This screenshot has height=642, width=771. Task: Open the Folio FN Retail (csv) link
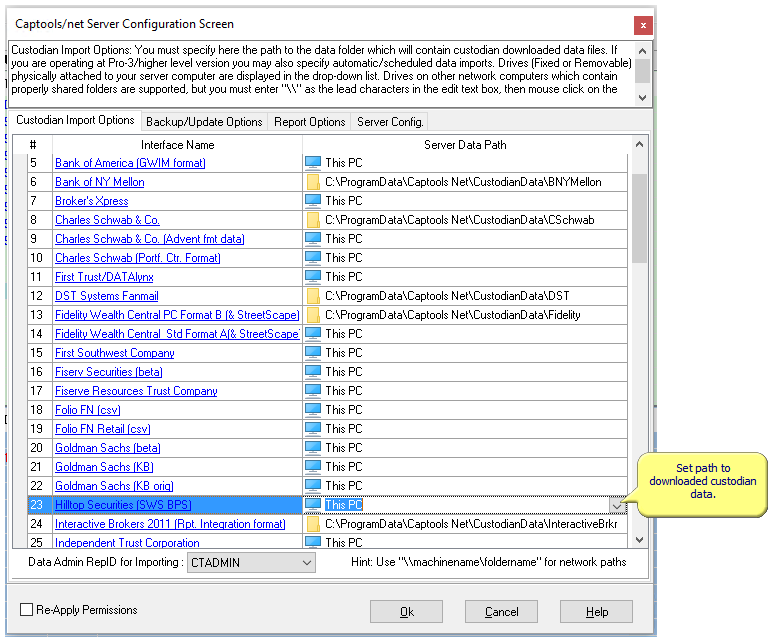pos(103,429)
